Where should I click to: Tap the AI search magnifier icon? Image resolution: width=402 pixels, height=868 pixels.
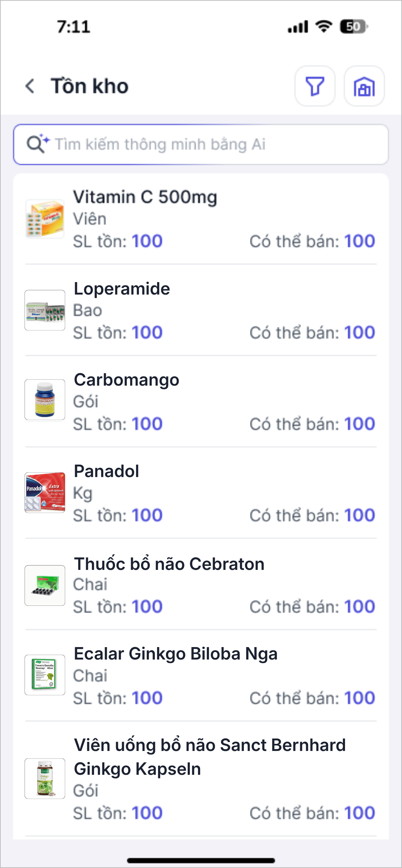point(37,144)
